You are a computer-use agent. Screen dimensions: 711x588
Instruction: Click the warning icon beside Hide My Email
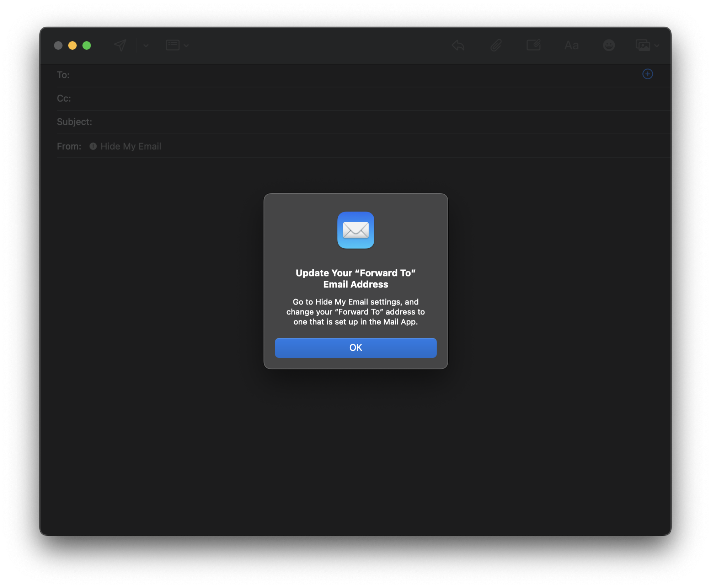(93, 146)
